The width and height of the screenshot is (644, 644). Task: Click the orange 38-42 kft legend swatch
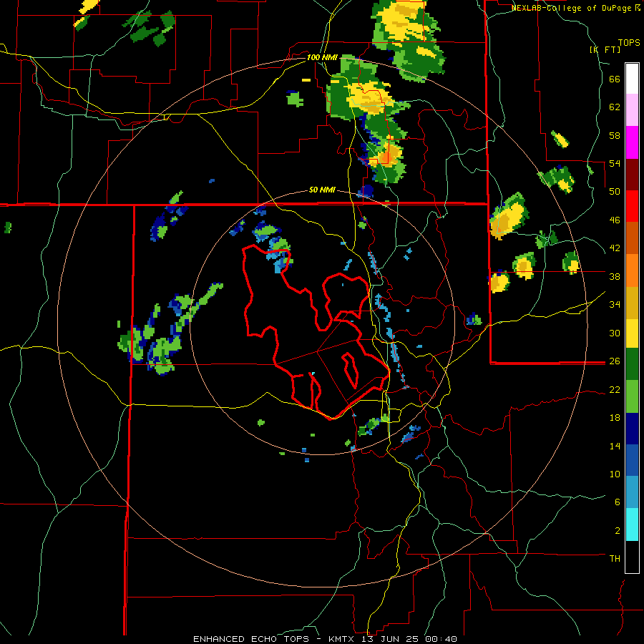click(632, 270)
